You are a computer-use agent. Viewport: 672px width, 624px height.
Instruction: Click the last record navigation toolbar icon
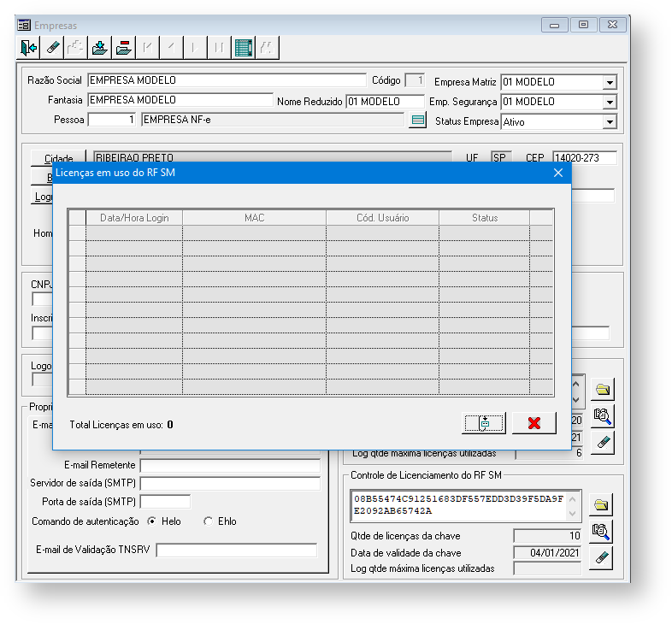point(220,48)
